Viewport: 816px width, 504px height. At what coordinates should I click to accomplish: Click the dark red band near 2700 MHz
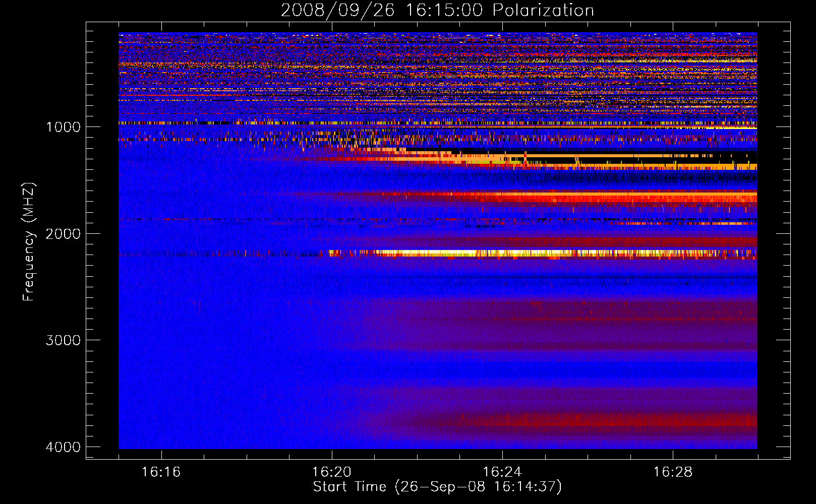[605, 310]
